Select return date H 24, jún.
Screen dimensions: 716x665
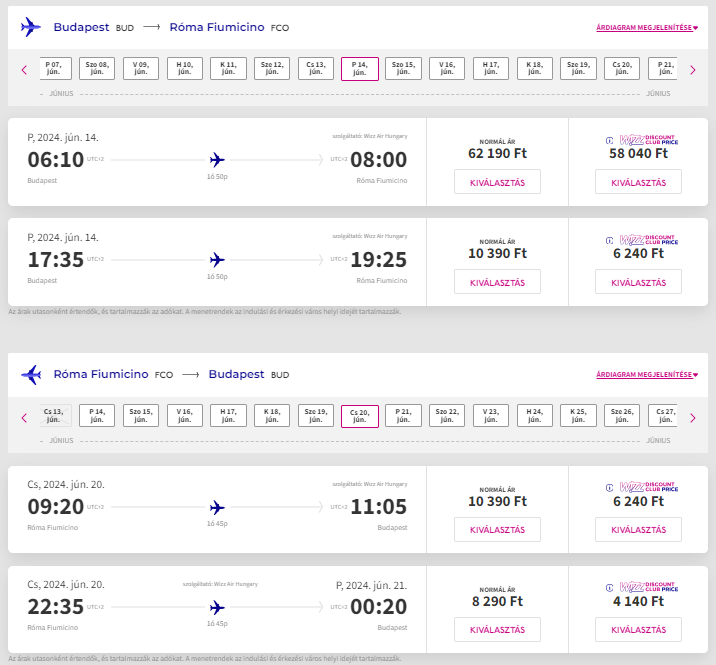click(535, 416)
